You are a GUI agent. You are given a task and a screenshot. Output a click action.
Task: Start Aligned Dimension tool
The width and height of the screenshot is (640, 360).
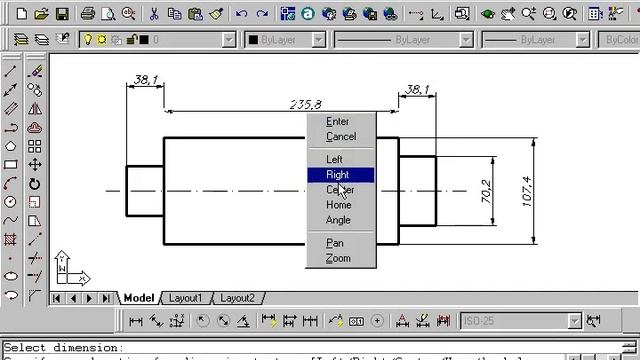156,322
